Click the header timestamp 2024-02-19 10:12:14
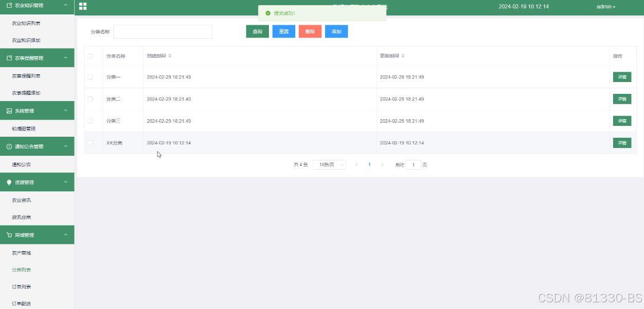Screen dimensions: 644x309 click(x=523, y=7)
